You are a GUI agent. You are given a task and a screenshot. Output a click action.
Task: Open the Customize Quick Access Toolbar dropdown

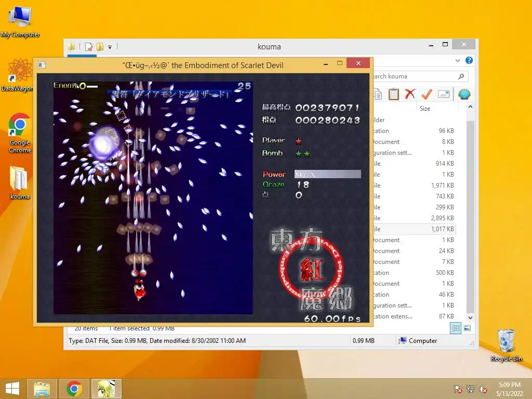tap(110, 47)
